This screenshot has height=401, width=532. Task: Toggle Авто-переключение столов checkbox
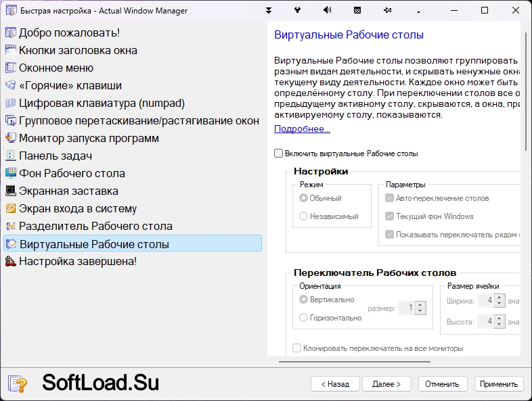(389, 198)
